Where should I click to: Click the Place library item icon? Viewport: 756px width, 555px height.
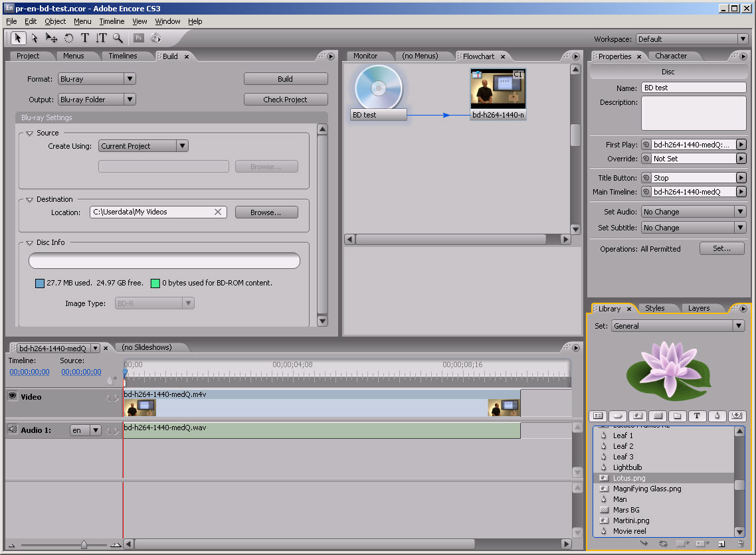coord(644,544)
